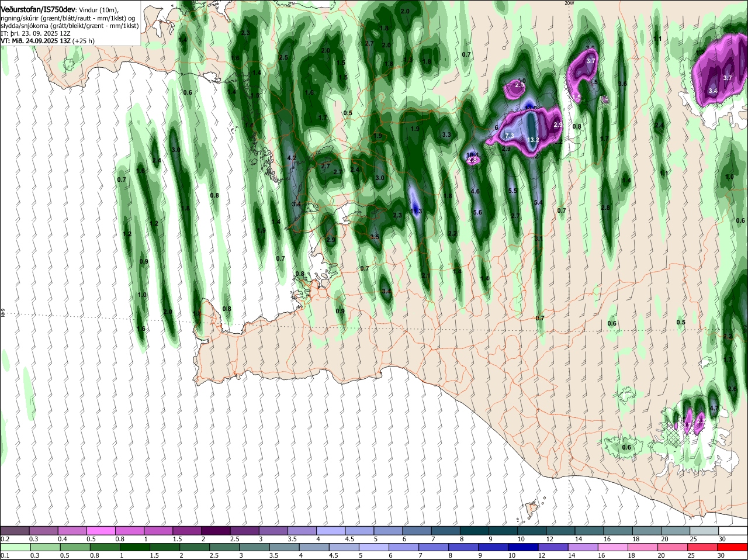Image resolution: width=748 pixels, height=560 pixels.
Task: Click the 5.4 precipitation value
Action: point(538,203)
